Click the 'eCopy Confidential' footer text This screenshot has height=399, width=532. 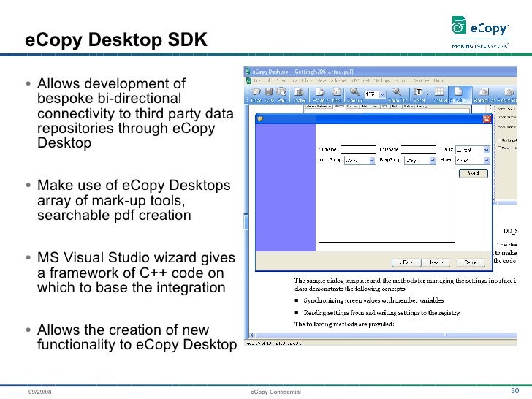click(275, 392)
